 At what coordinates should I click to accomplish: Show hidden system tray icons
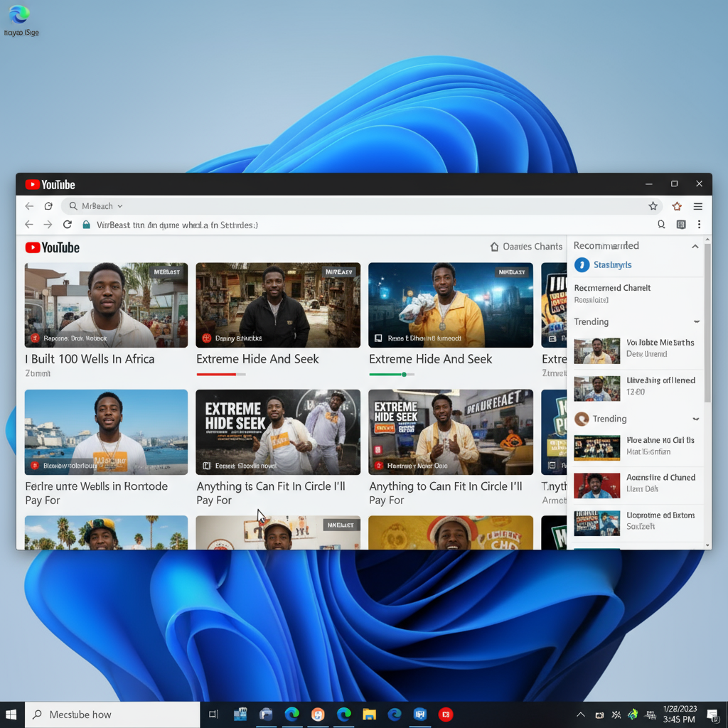click(580, 715)
